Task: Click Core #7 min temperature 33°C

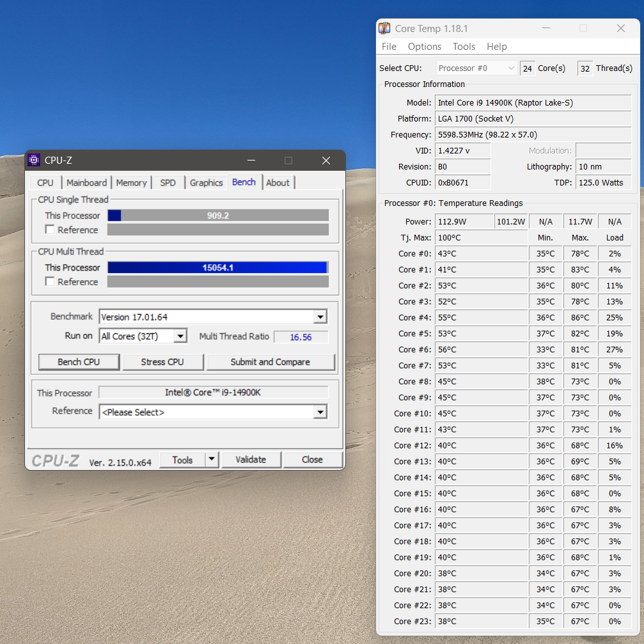Action: tap(546, 366)
